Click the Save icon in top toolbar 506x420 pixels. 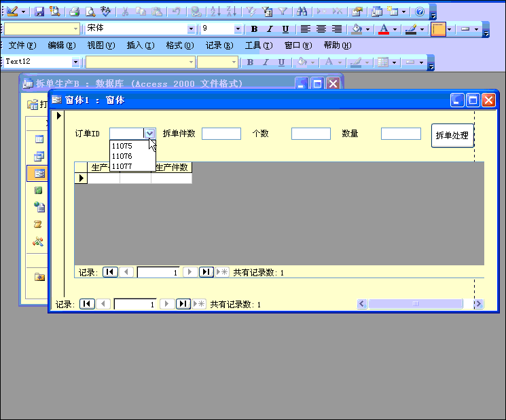pyautogui.click(x=39, y=12)
